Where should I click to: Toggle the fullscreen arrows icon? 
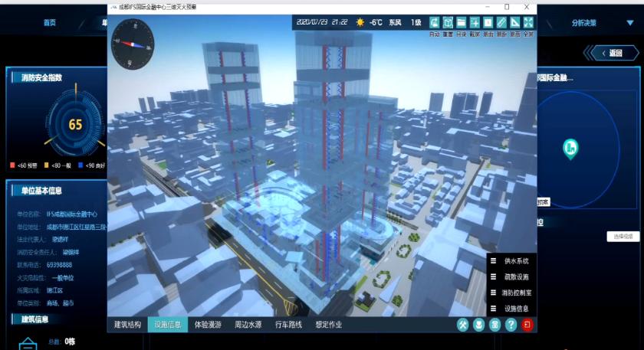pos(528,22)
